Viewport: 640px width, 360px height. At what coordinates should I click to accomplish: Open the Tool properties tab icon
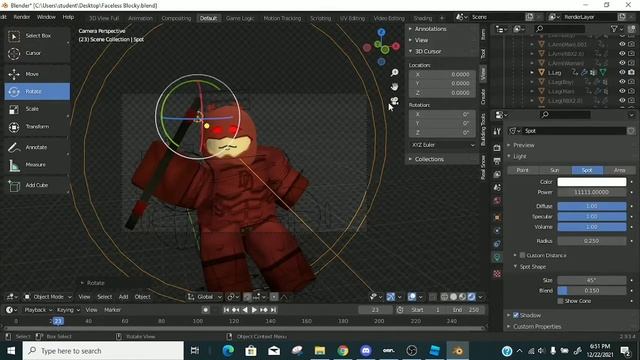(x=497, y=131)
